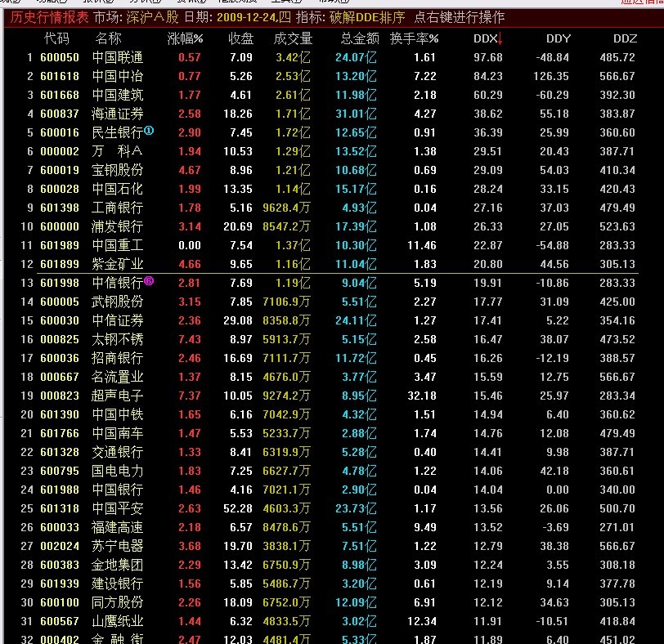Select the 海通证券 stock name
Screen dimensions: 664x644
(118, 114)
